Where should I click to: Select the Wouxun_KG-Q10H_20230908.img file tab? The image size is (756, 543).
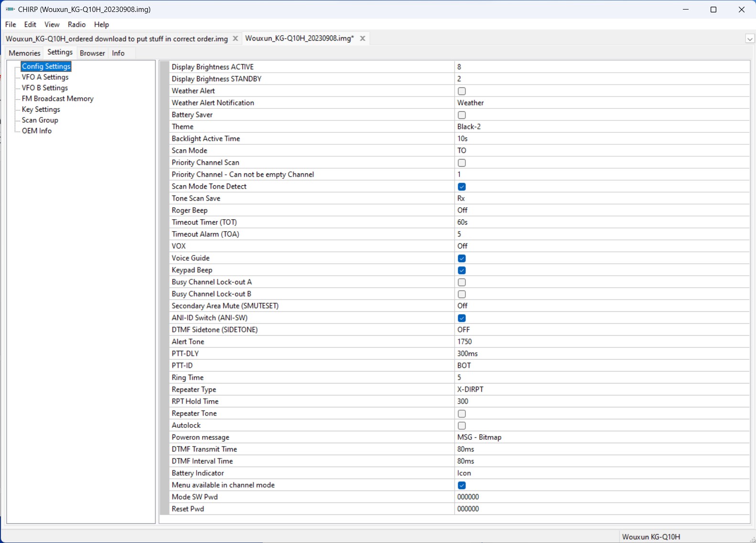300,38
